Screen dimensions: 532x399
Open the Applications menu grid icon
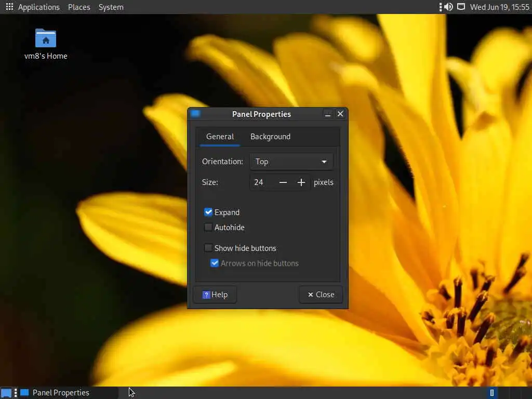tap(9, 7)
